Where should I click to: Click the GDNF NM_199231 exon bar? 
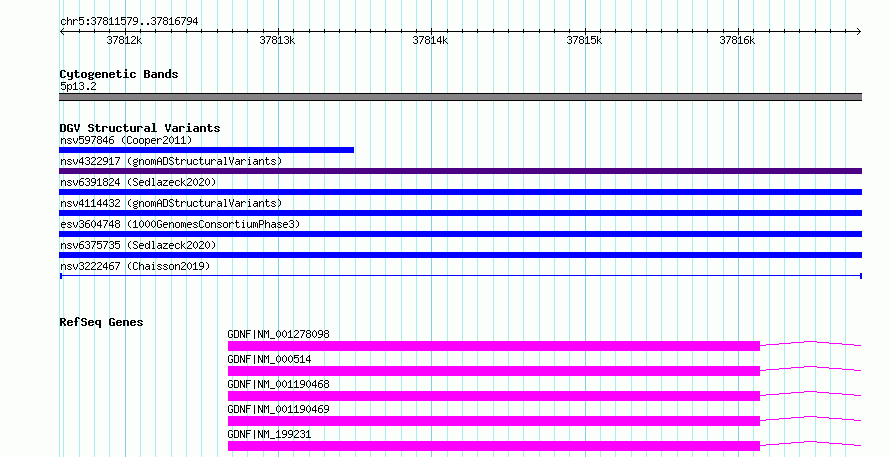click(494, 446)
